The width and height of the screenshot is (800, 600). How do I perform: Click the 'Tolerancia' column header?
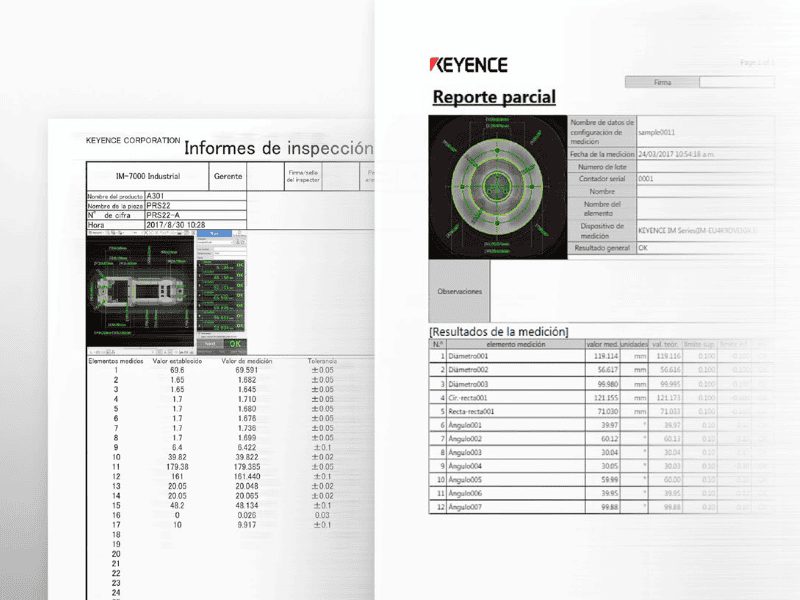[322, 361]
